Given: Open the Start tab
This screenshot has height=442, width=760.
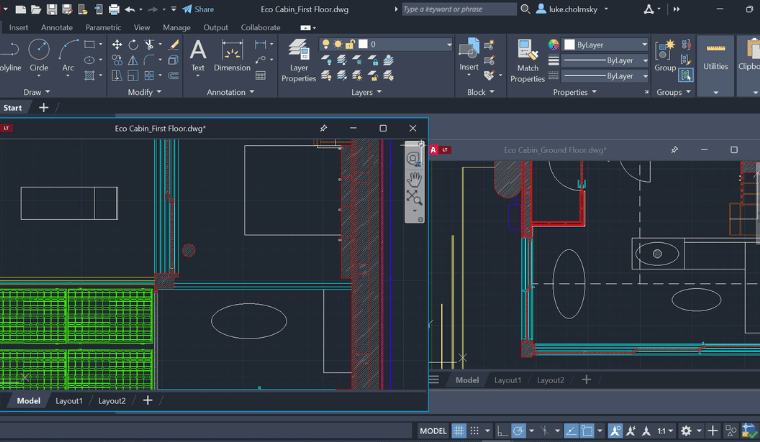Looking at the screenshot, I should (x=13, y=108).
